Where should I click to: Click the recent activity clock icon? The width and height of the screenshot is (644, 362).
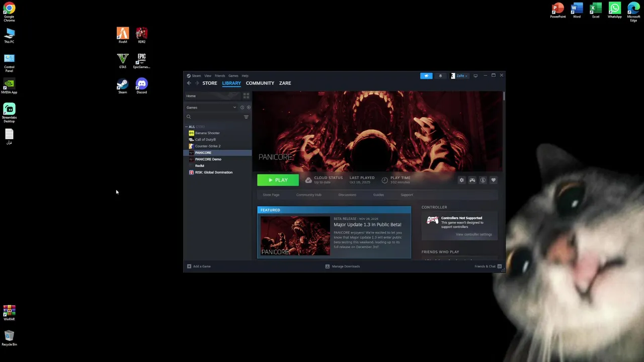point(242,107)
